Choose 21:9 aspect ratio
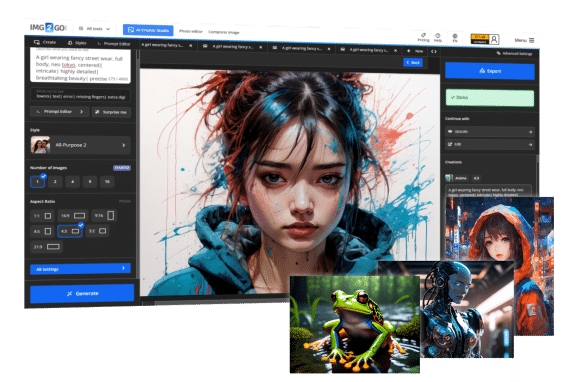Image resolution: width=570 pixels, height=382 pixels. pyautogui.click(x=47, y=247)
